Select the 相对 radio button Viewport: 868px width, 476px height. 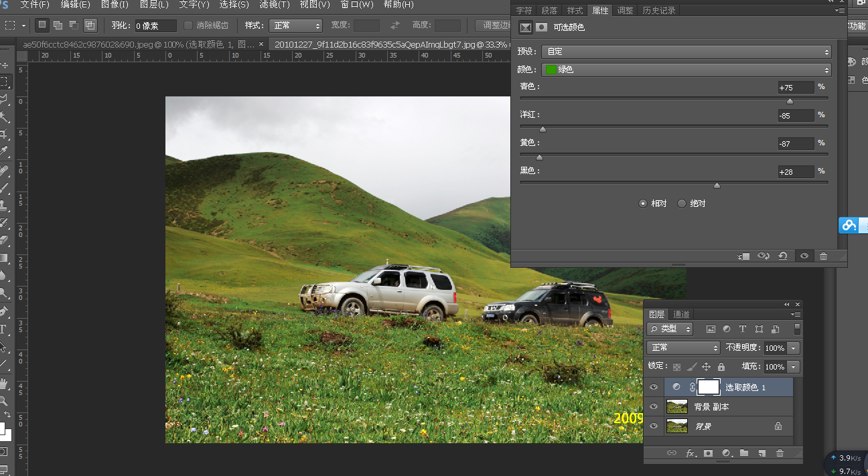[644, 204]
